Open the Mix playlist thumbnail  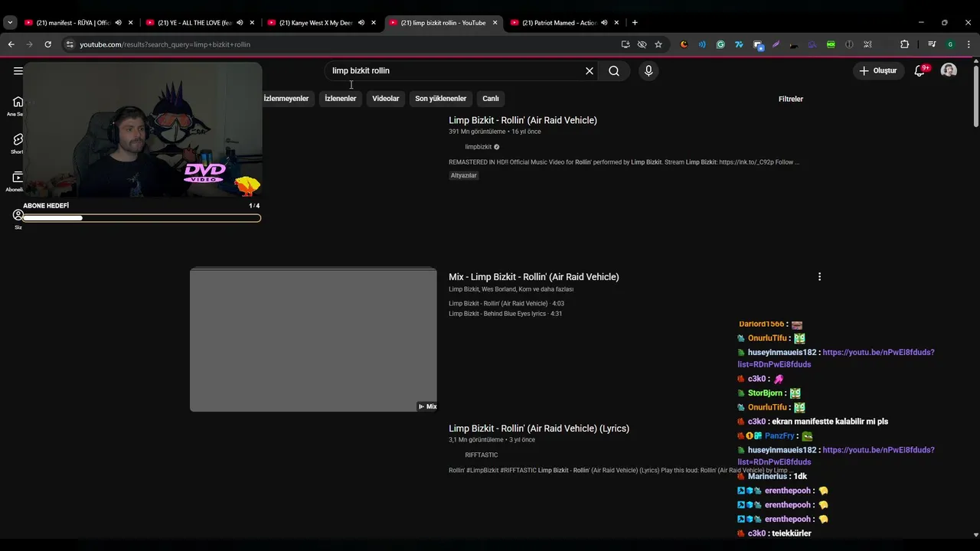313,340
